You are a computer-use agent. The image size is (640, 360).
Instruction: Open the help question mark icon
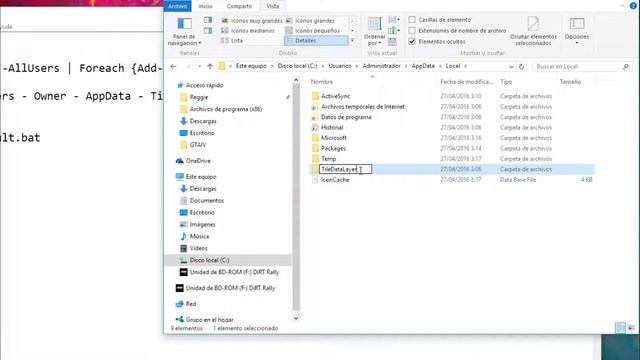[x=633, y=6]
